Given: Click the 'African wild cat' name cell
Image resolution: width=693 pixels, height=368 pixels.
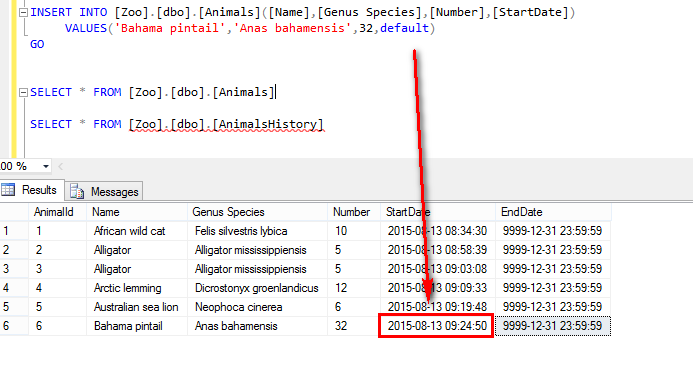Looking at the screenshot, I should coord(137,231).
